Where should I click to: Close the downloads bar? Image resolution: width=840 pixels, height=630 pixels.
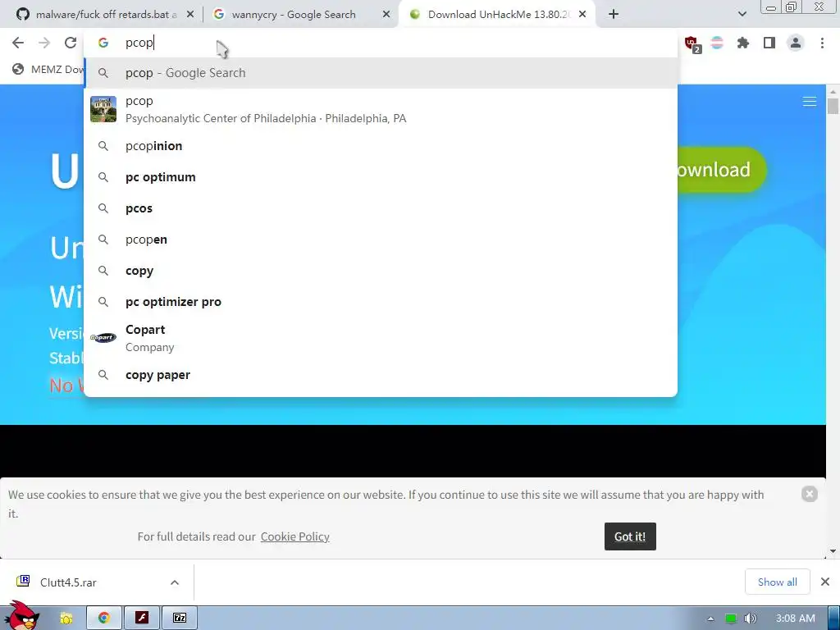click(x=825, y=582)
